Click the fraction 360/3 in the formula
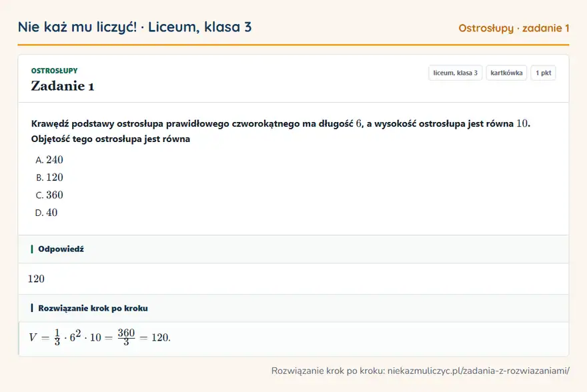 click(126, 337)
